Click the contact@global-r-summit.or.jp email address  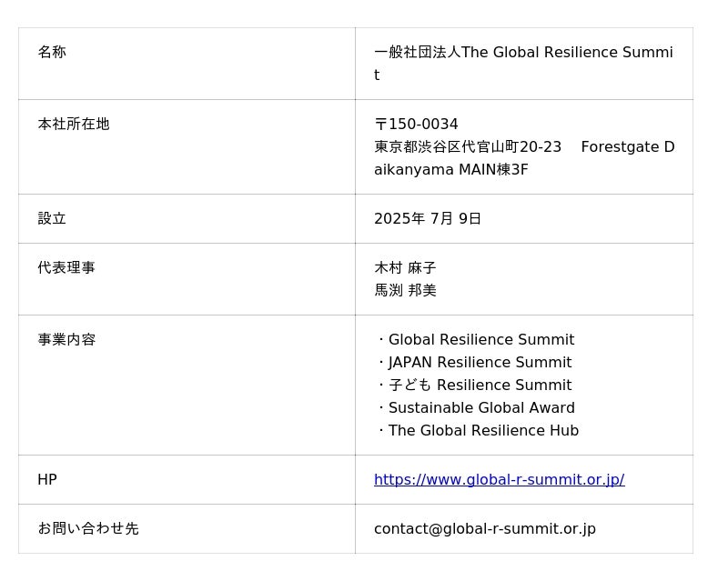[484, 528]
